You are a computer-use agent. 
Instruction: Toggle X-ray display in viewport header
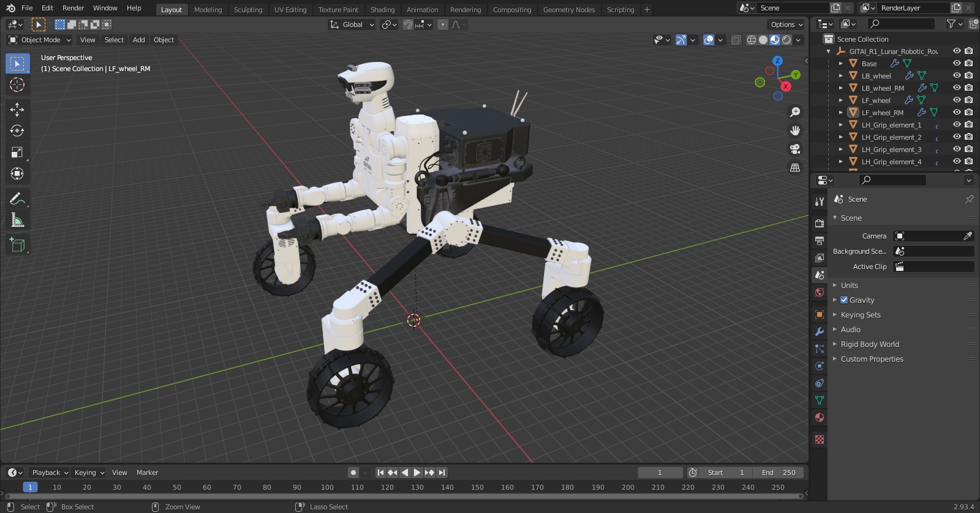pos(736,40)
